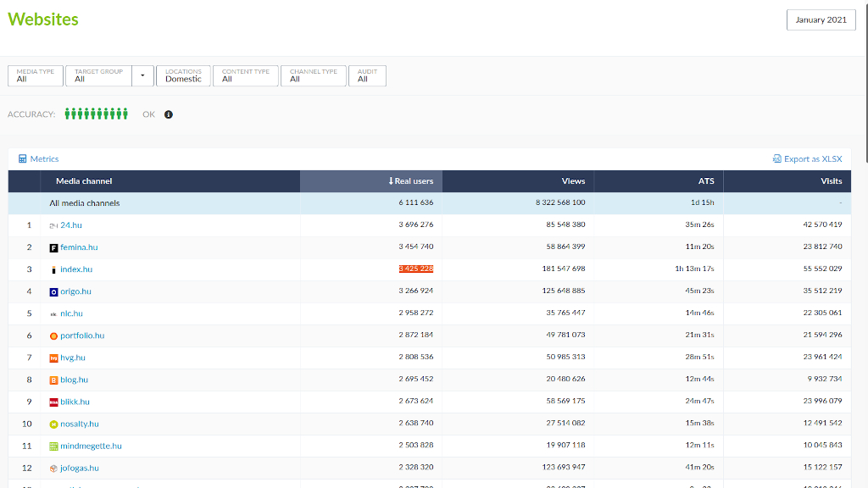
Task: Open the mindmegette.hu link
Action: coord(91,446)
